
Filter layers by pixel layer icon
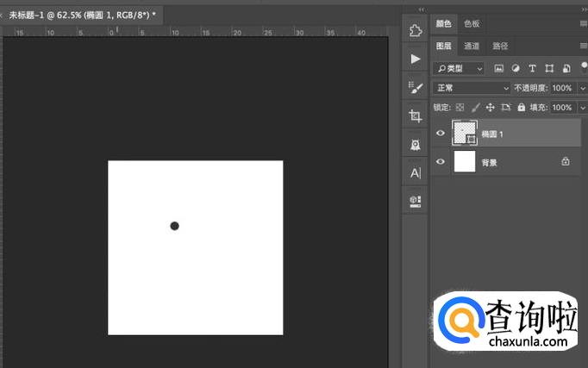[x=498, y=68]
